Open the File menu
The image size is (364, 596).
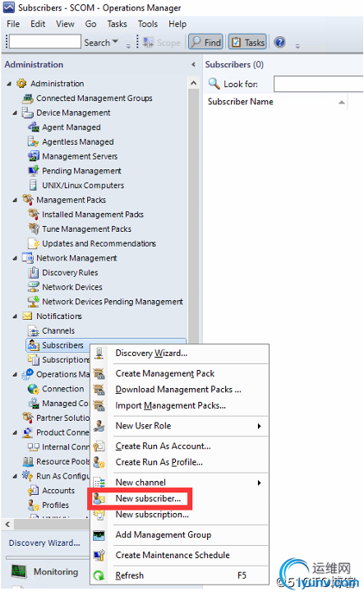tap(13, 24)
